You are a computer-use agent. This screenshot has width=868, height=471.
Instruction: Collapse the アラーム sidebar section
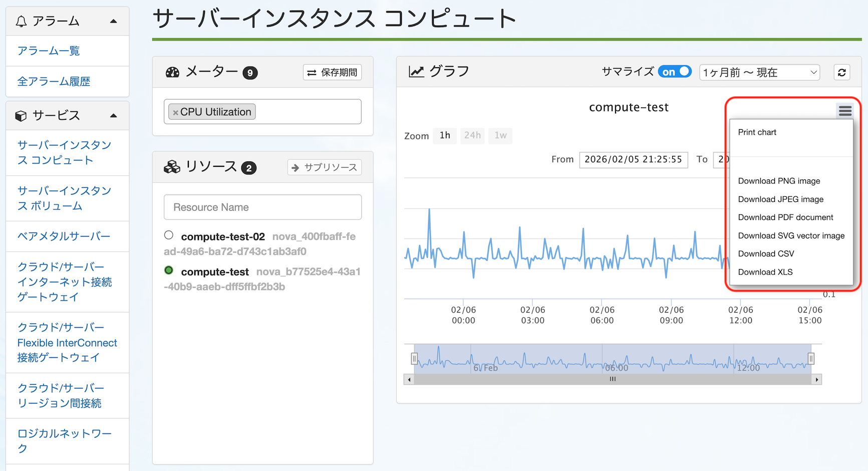click(113, 21)
